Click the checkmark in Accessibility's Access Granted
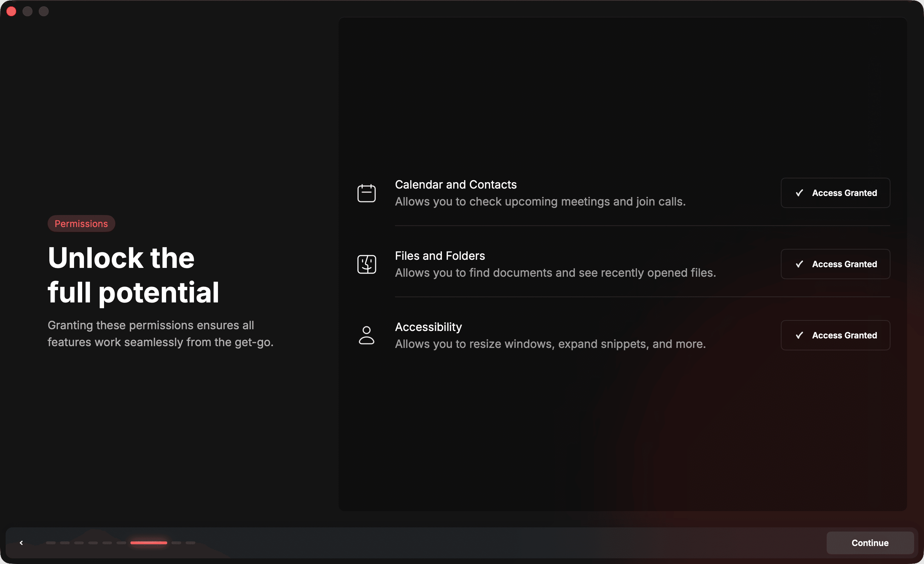 799,335
